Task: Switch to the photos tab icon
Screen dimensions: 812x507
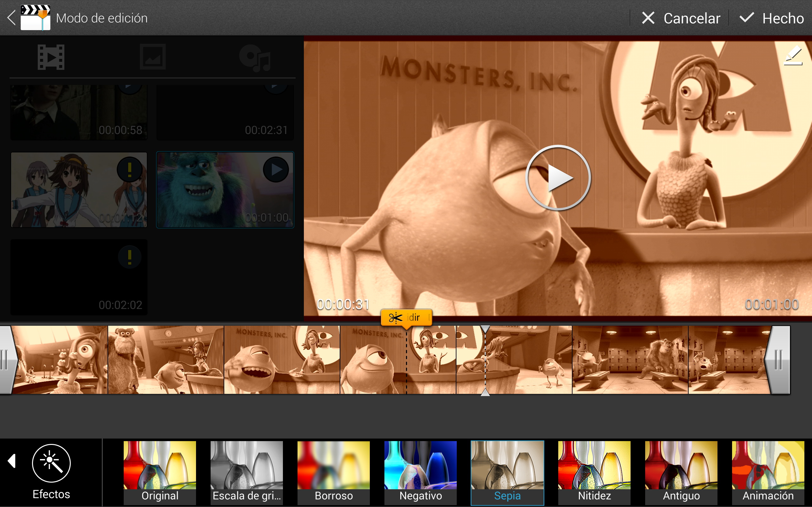Action: (x=153, y=57)
